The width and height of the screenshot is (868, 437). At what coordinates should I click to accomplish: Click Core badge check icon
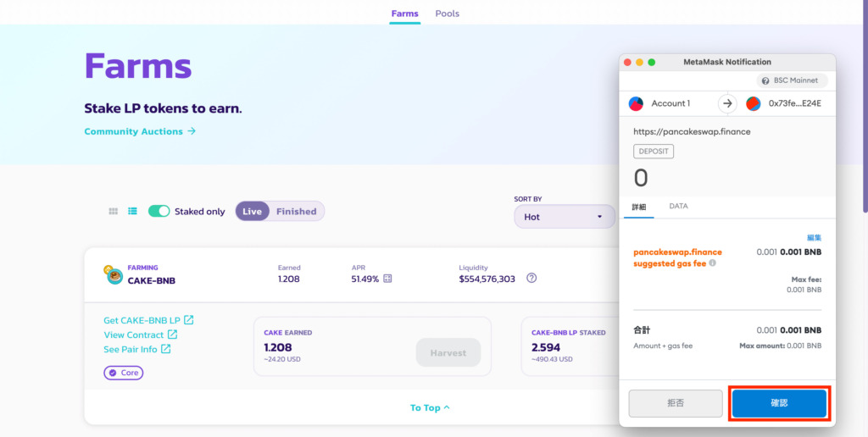pos(113,373)
